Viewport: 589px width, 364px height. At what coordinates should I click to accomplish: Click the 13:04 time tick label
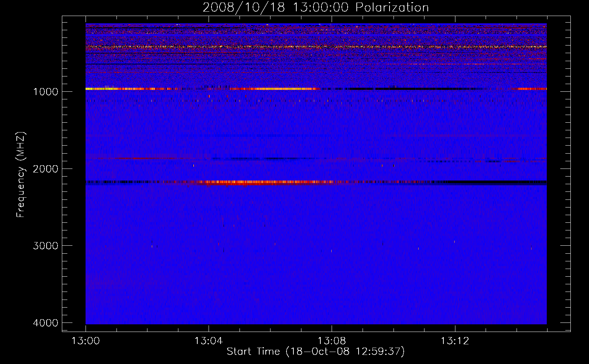[x=209, y=341]
